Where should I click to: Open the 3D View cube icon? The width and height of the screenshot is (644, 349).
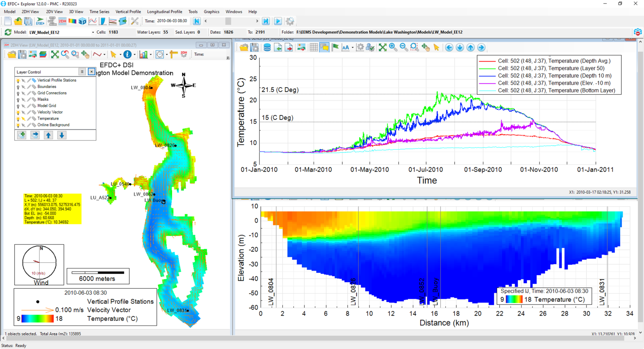pyautogui.click(x=83, y=21)
